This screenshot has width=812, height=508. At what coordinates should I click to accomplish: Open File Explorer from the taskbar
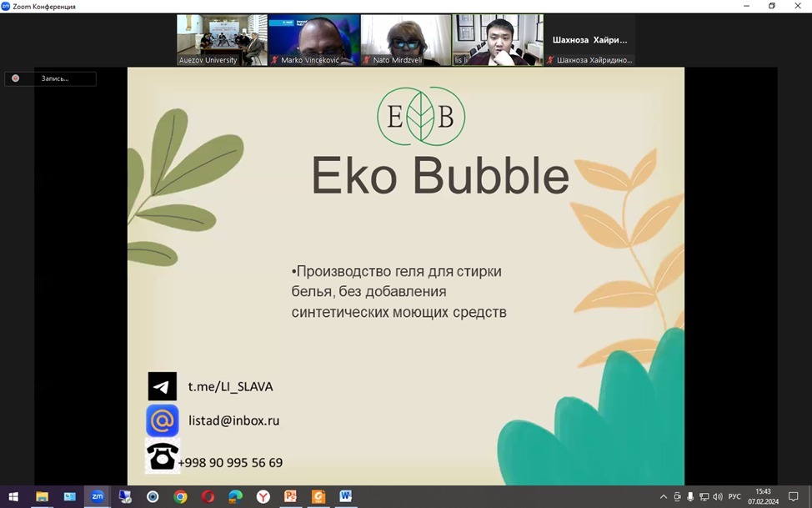42,496
